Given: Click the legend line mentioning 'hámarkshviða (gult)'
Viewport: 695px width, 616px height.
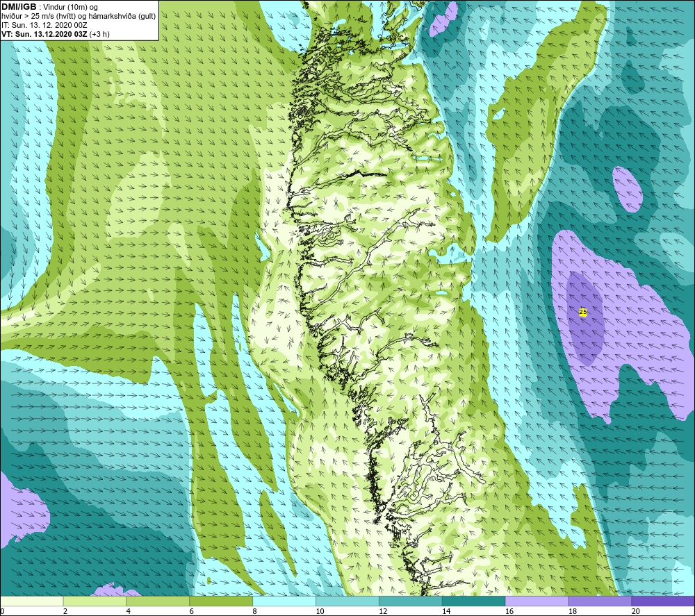Looking at the screenshot, I should [79, 17].
